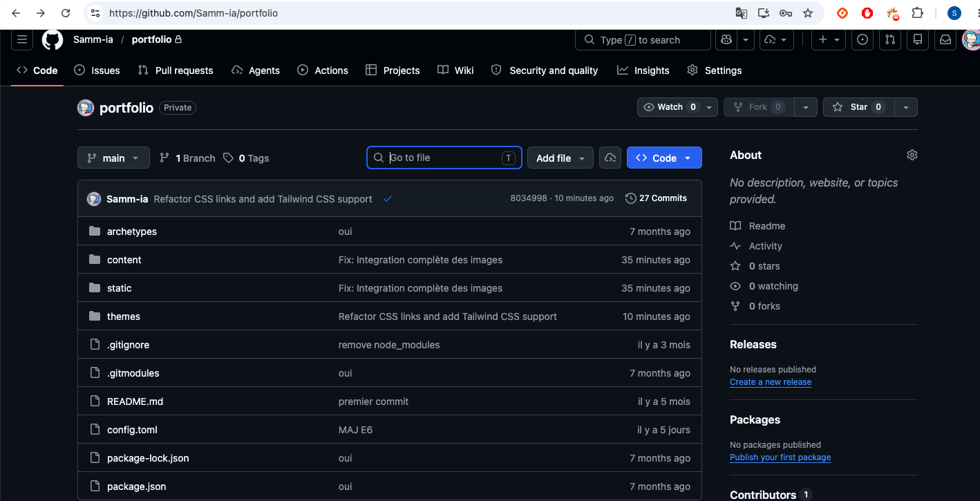The height and width of the screenshot is (501, 980).
Task: Open the Insights tab
Action: click(643, 70)
